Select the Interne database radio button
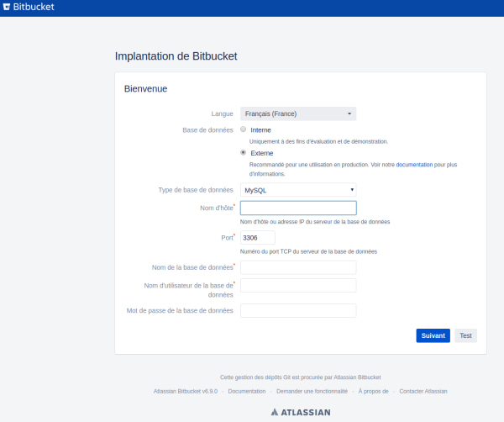This screenshot has height=422, width=504. click(244, 129)
